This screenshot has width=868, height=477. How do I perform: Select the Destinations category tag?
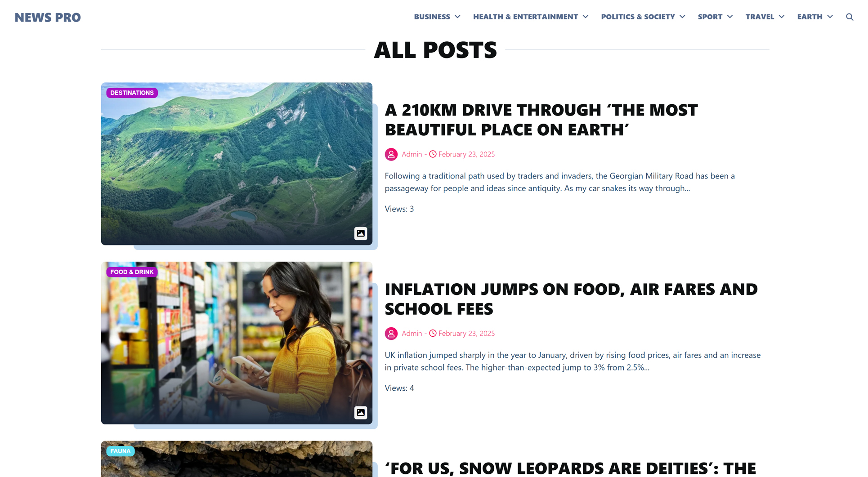pos(132,93)
